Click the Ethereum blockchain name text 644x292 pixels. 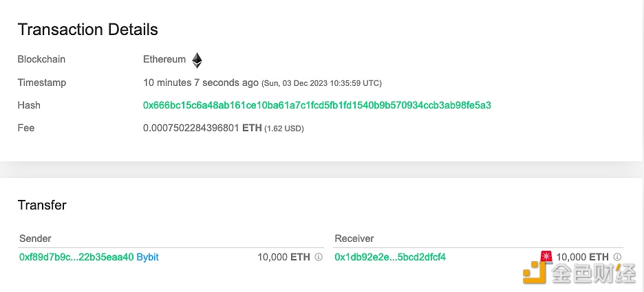(164, 59)
